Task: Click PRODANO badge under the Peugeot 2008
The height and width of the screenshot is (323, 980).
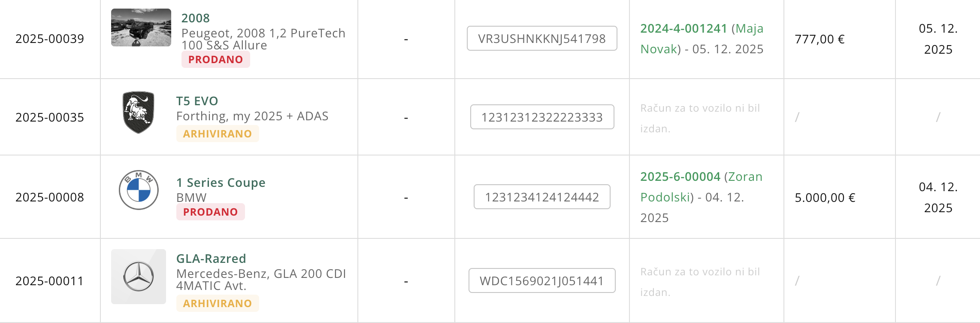Action: 215,60
